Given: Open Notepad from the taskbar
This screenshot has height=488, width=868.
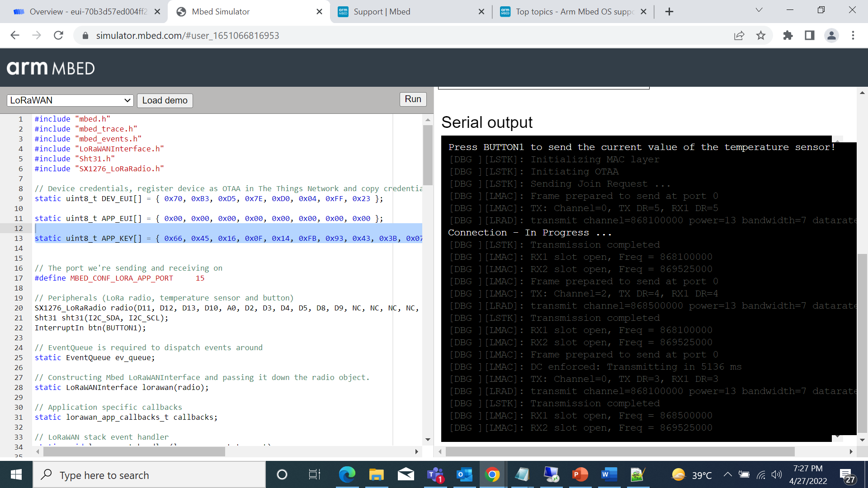Looking at the screenshot, I should click(x=522, y=475).
